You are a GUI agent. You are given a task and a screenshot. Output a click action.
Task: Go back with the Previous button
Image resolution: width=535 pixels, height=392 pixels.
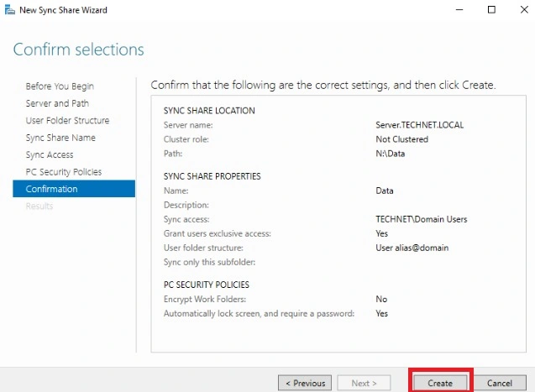305,383
